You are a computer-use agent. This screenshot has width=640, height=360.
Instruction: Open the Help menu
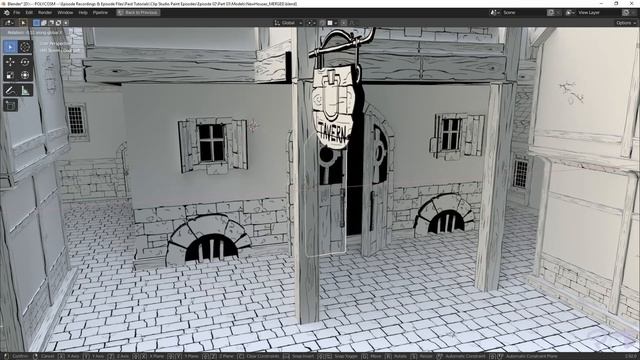(x=83, y=13)
